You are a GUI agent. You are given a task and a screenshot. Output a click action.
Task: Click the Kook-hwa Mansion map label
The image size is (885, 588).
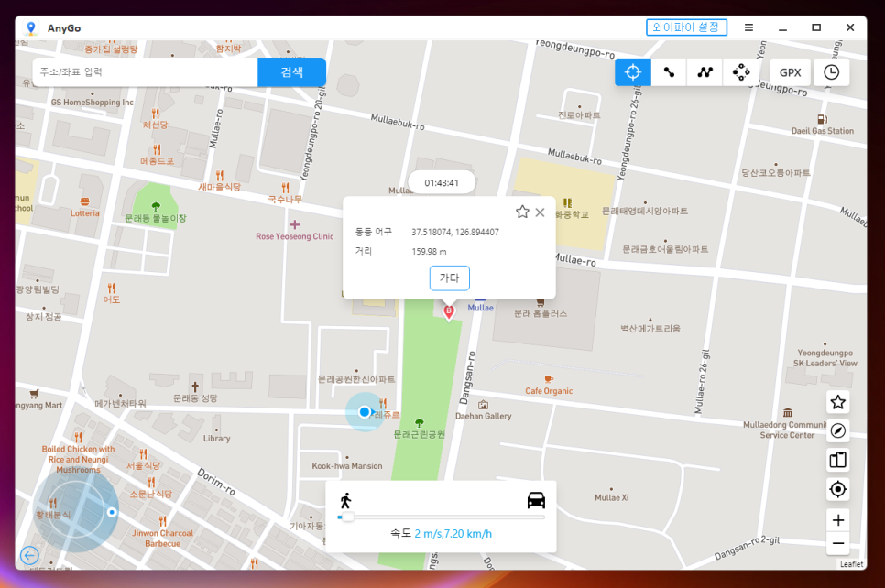coord(347,466)
